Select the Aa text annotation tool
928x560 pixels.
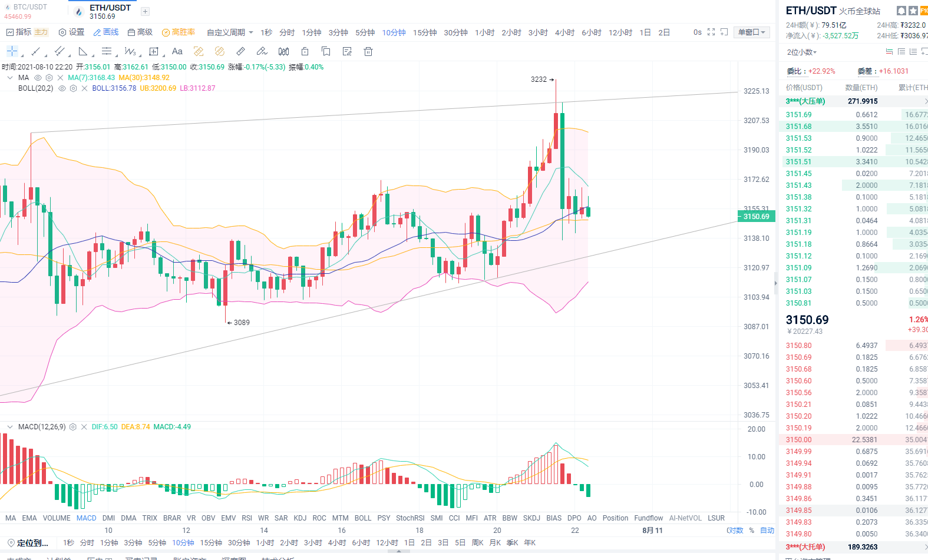coord(177,51)
